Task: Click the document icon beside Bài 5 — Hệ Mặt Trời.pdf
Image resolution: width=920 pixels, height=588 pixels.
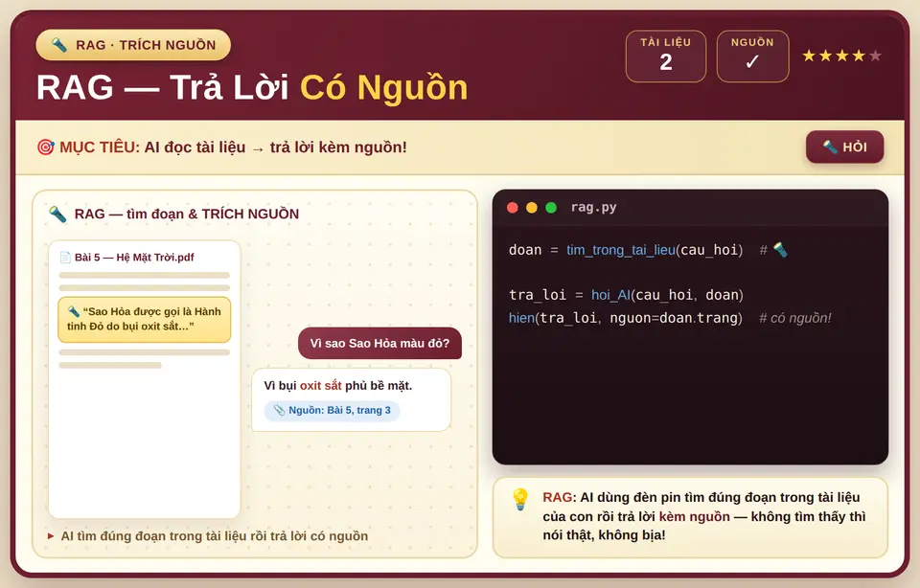Action: coord(65,258)
